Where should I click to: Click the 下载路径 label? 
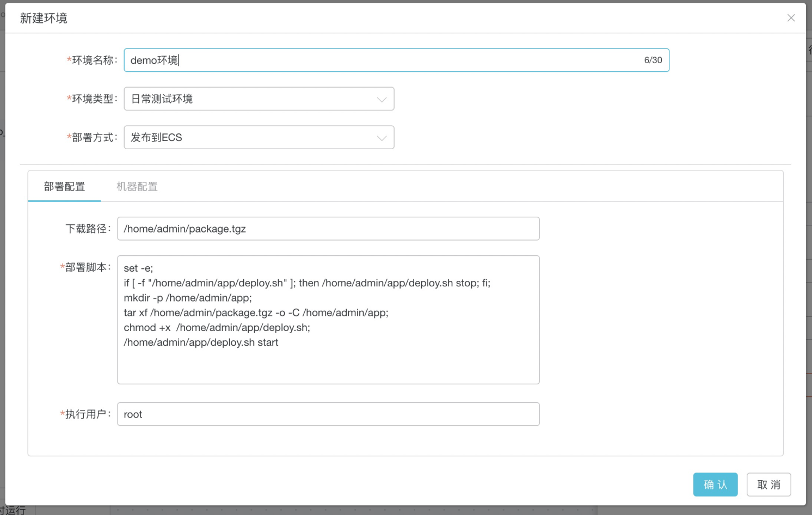(x=88, y=229)
